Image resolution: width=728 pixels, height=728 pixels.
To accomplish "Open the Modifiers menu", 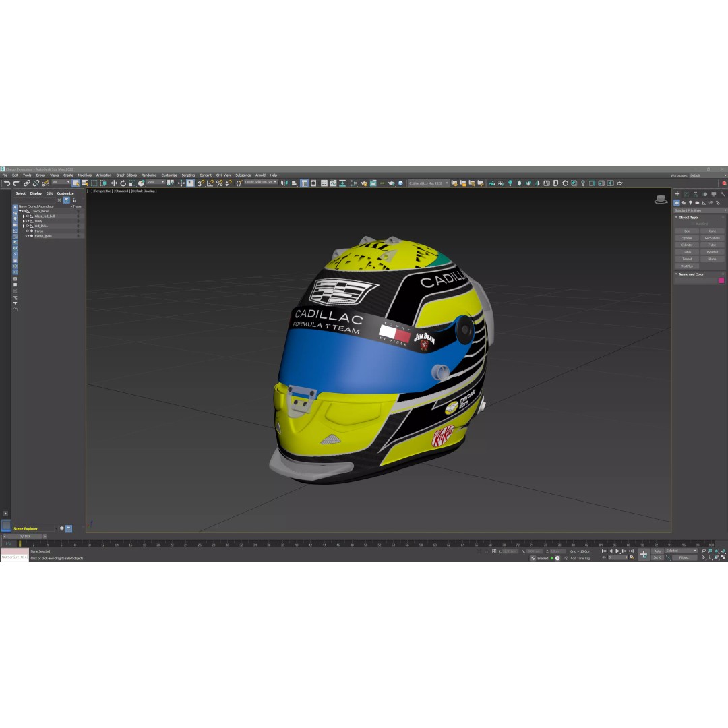I will (84, 175).
